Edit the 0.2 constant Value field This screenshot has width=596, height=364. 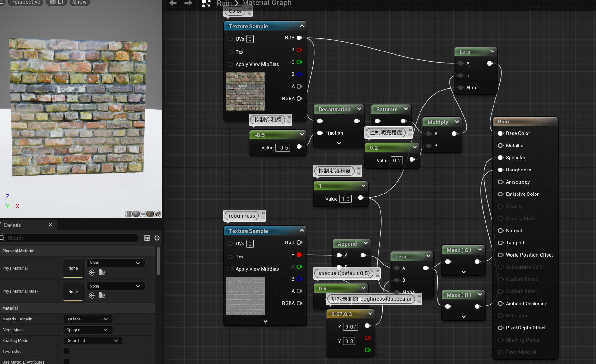pos(397,161)
